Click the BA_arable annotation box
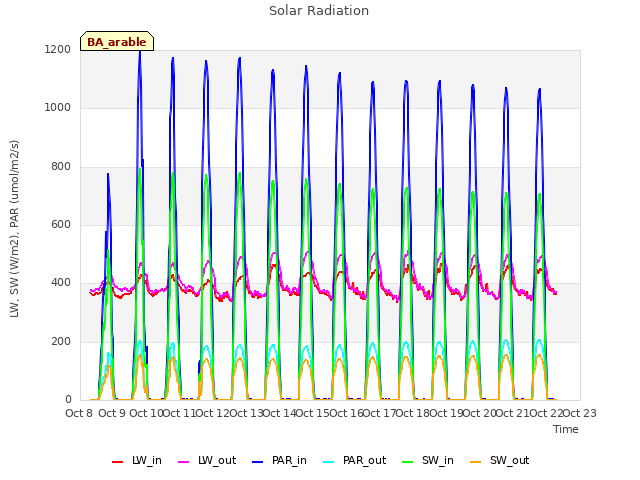Viewport: 640px width, 480px height. click(117, 41)
